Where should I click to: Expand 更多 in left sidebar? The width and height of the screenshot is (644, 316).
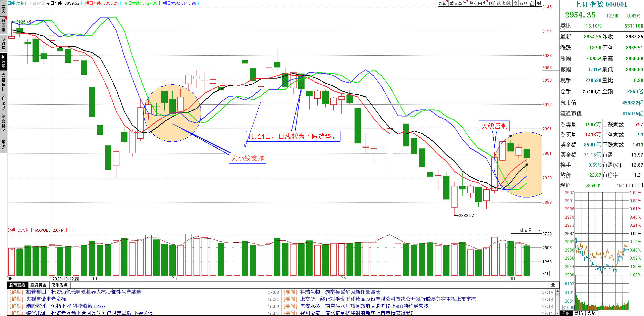point(3,144)
